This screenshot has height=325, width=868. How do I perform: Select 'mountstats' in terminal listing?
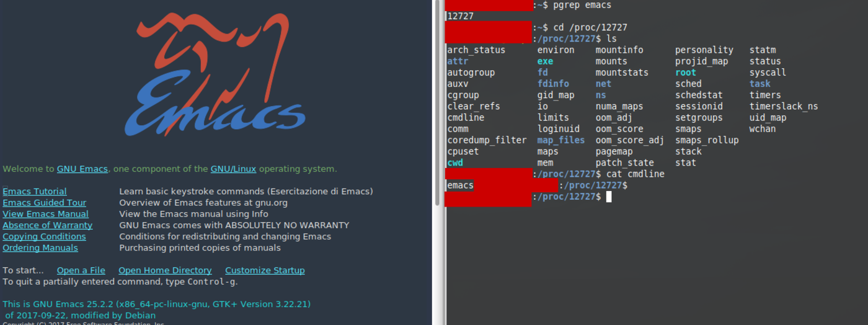tap(622, 73)
